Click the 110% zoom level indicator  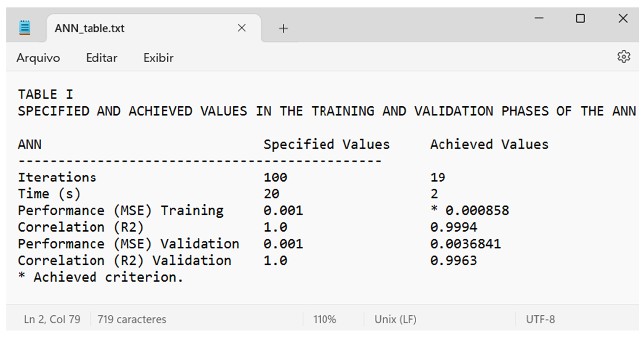pos(324,319)
